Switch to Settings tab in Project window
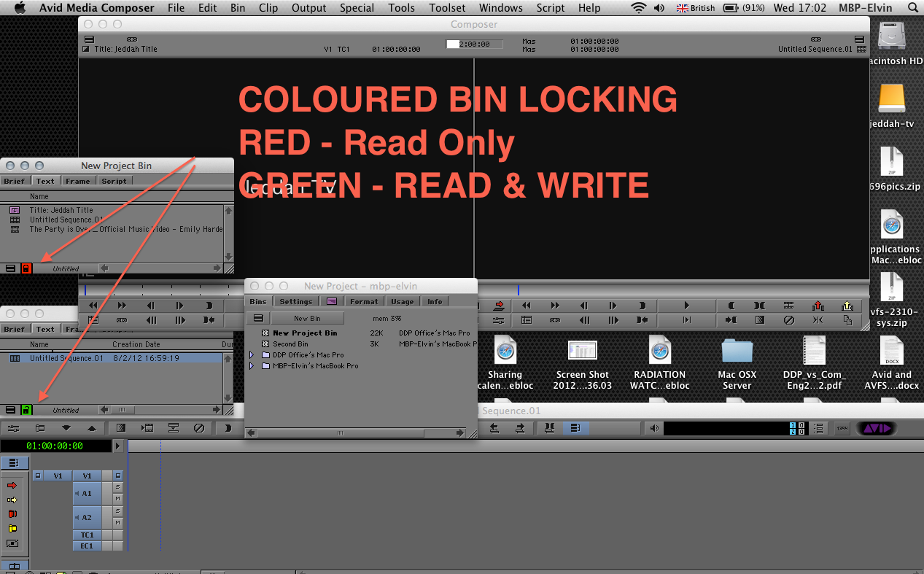924x574 pixels. pyautogui.click(x=295, y=301)
